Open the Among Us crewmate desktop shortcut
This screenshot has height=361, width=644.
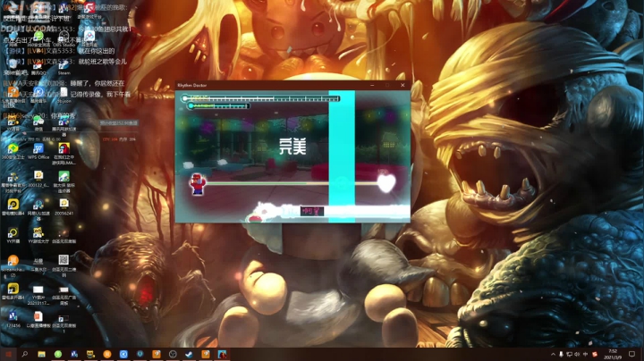(64, 153)
